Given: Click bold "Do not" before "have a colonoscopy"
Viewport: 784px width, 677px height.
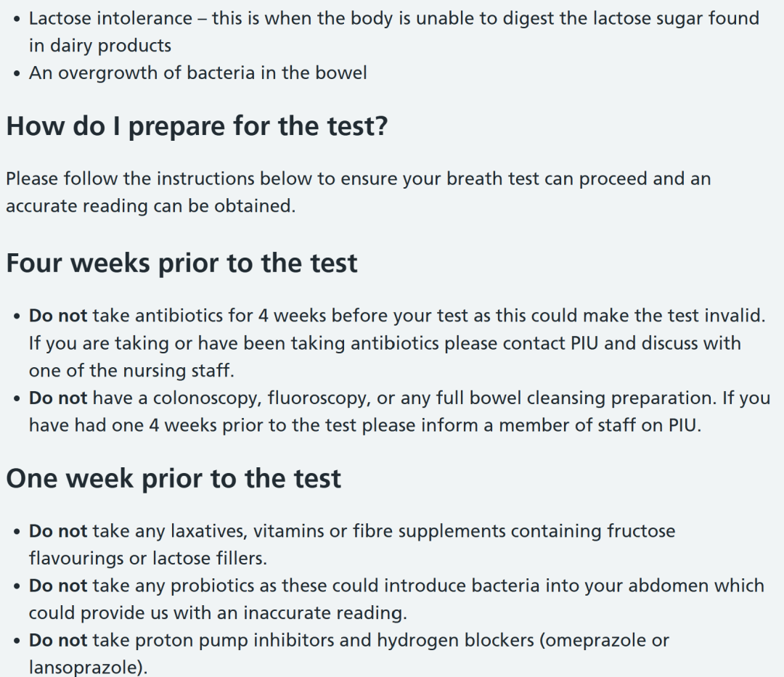Looking at the screenshot, I should pyautogui.click(x=58, y=398).
